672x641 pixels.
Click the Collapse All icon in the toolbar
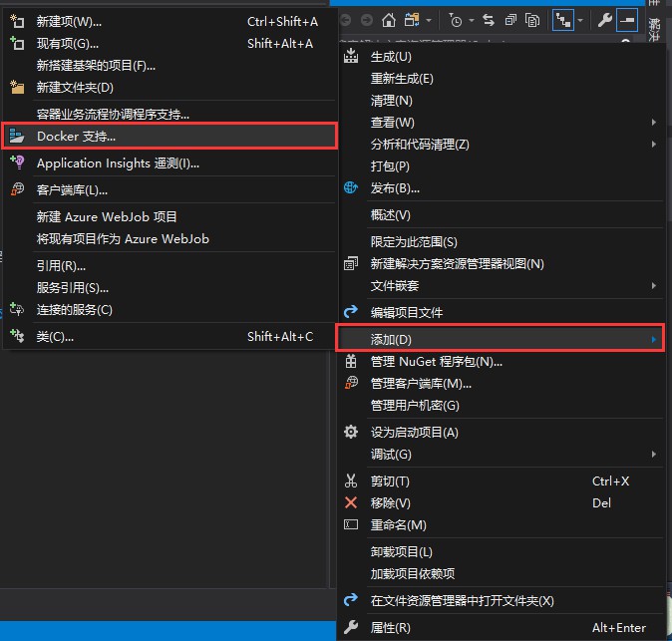click(x=510, y=20)
